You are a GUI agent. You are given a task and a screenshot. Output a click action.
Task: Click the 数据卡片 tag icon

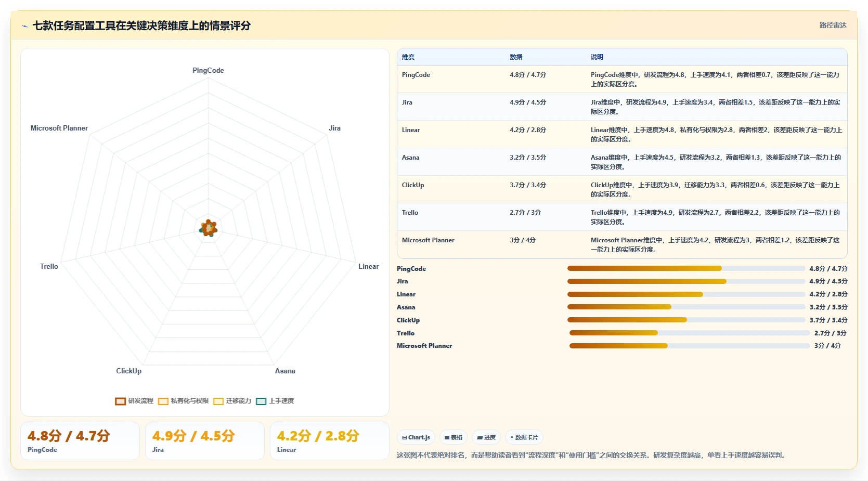pyautogui.click(x=512, y=438)
